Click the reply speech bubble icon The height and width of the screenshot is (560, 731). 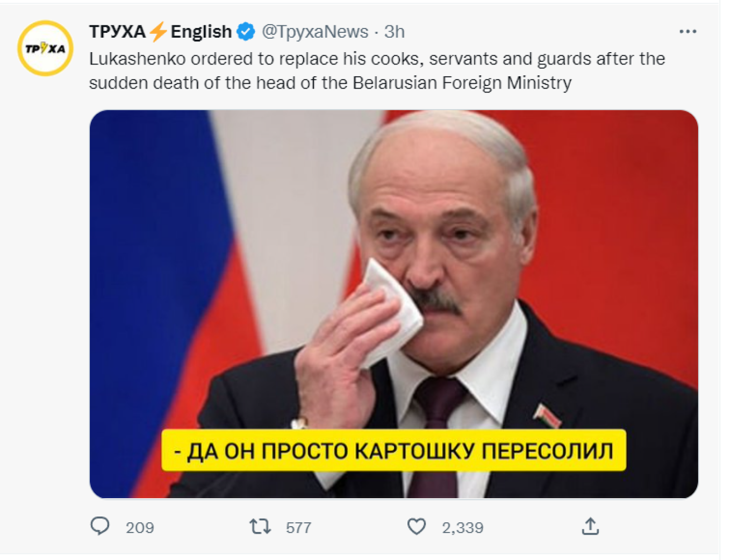click(x=100, y=526)
